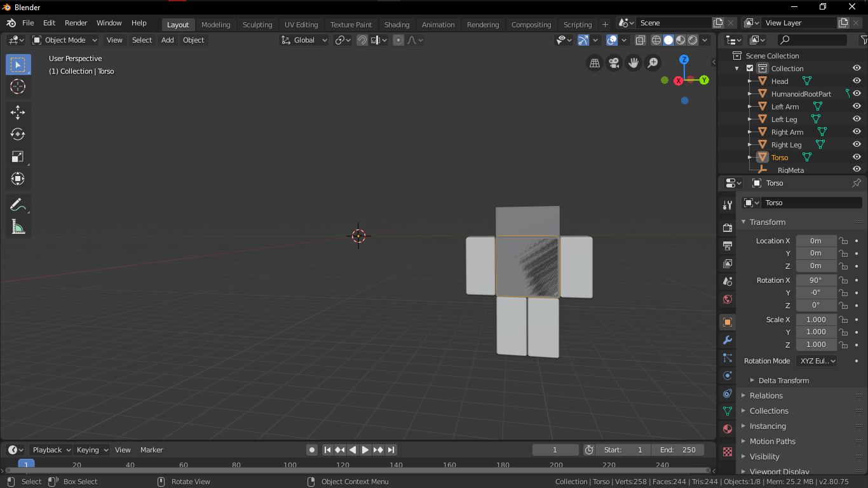Click the Location X value field
This screenshot has width=868, height=488.
click(x=816, y=240)
